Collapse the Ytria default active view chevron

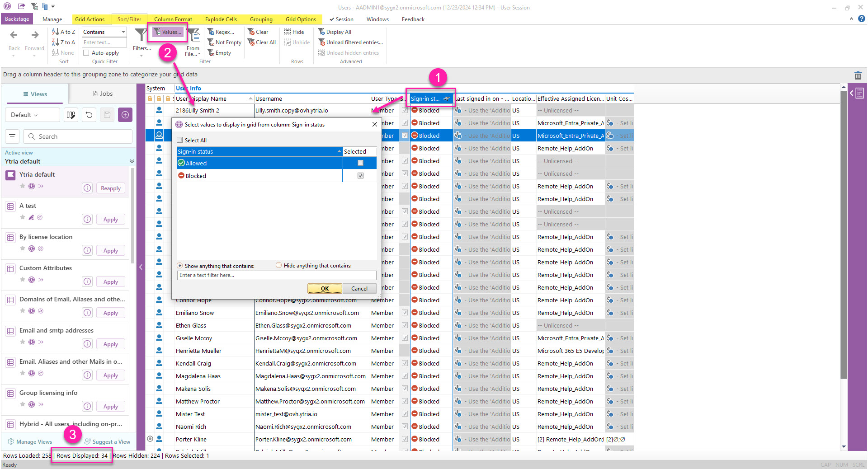132,161
